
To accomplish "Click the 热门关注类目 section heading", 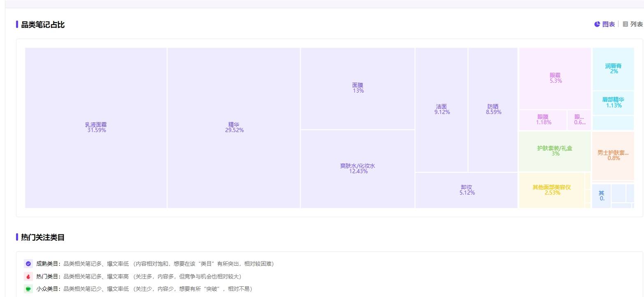I will coord(43,237).
